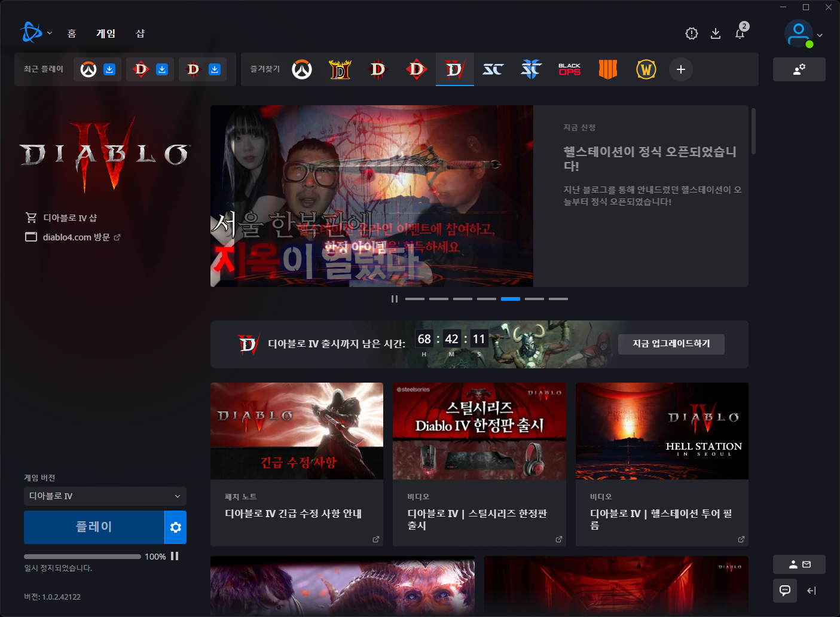Select Black Ops 4 orange tally icon
The width and height of the screenshot is (840, 617).
(x=607, y=69)
